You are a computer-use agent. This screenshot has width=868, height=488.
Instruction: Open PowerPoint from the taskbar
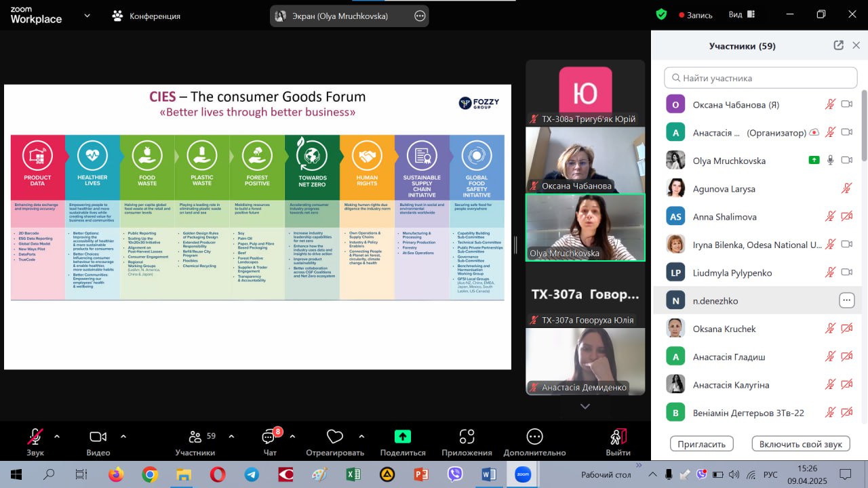click(421, 474)
